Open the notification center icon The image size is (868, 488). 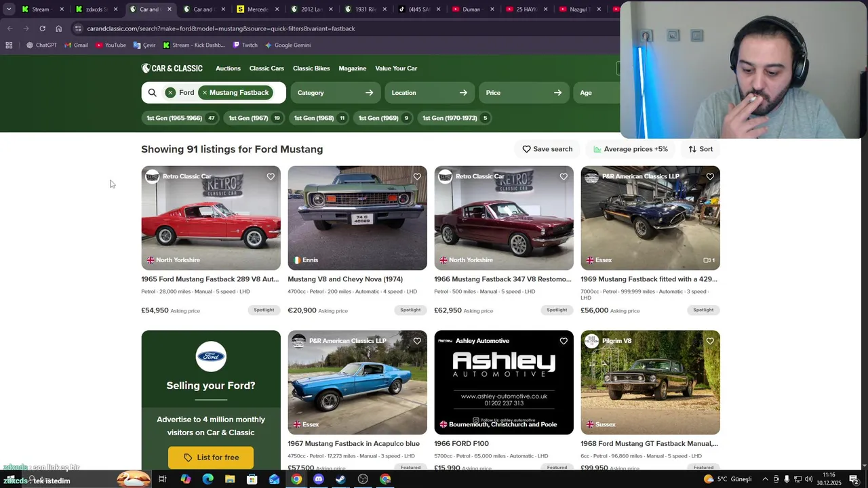point(854,479)
